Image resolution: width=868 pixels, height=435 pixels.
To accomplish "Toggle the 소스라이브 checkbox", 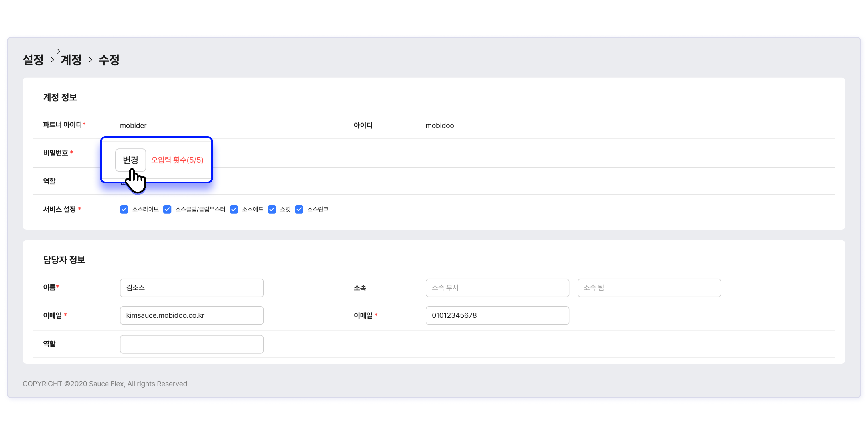I will tap(124, 209).
